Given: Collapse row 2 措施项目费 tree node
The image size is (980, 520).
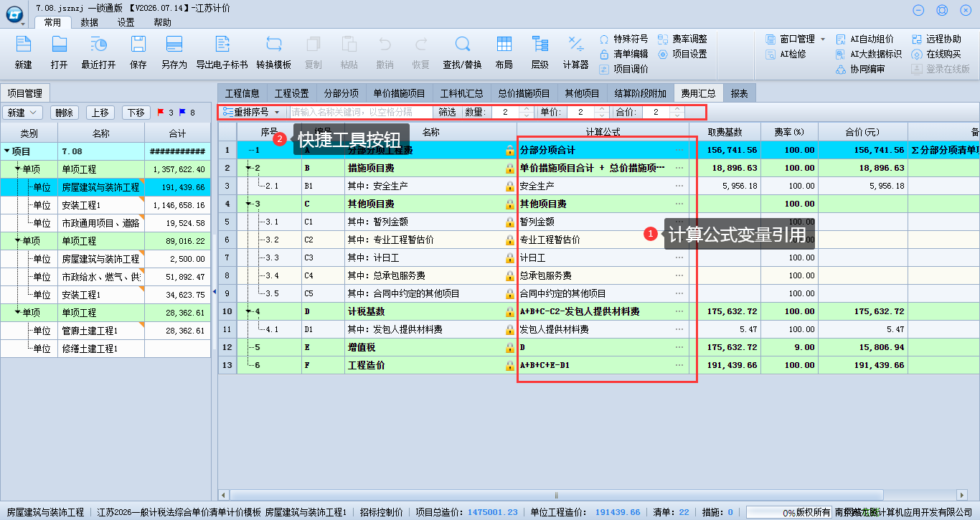Looking at the screenshot, I should [248, 168].
